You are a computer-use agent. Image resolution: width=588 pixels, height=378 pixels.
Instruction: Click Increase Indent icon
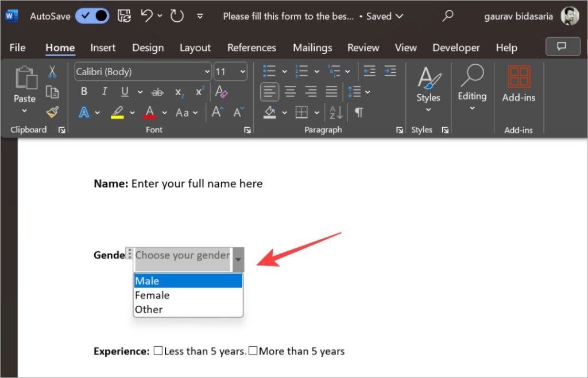point(390,71)
